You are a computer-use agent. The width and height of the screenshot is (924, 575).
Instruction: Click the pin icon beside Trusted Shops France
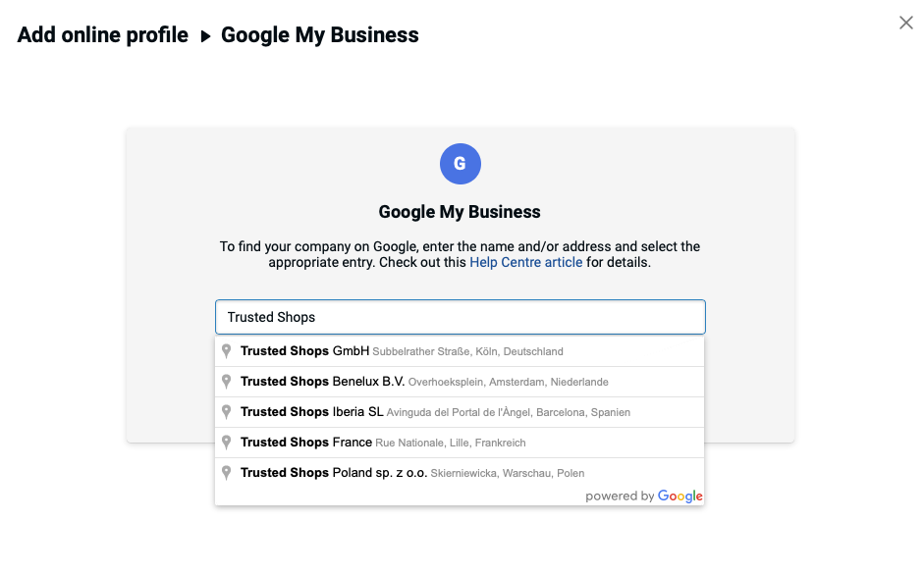pos(226,443)
